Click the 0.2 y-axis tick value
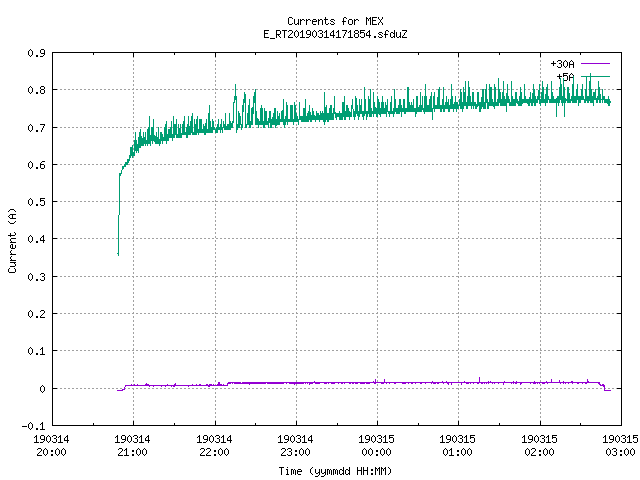The height and width of the screenshot is (480, 640). (36, 314)
